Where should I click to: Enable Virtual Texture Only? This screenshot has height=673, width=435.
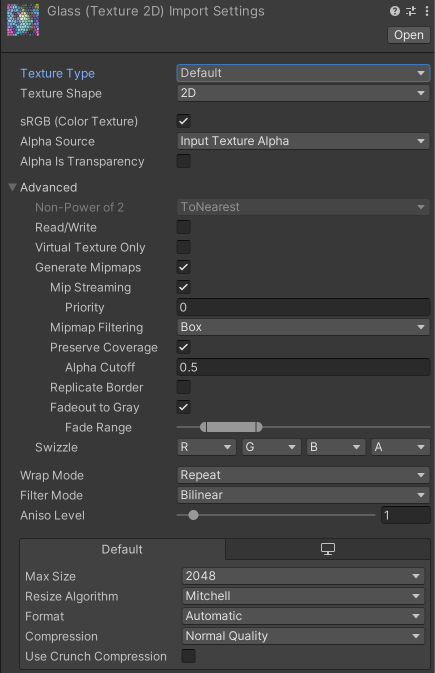pyautogui.click(x=183, y=247)
